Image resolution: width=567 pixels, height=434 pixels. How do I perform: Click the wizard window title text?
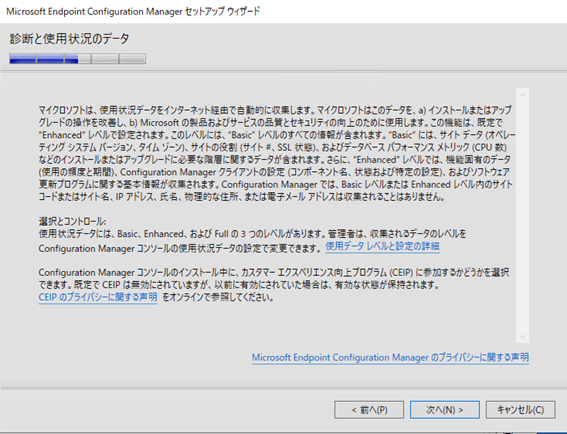(133, 11)
